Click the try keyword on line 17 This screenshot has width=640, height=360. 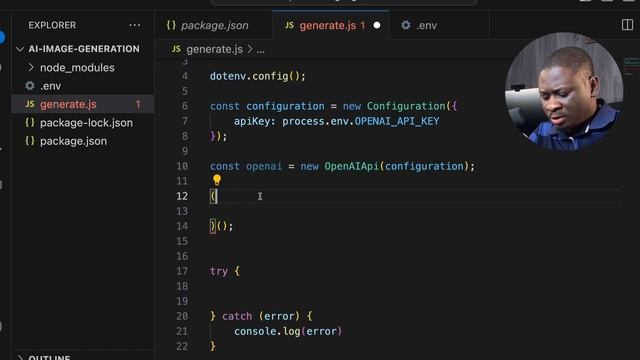(219, 271)
